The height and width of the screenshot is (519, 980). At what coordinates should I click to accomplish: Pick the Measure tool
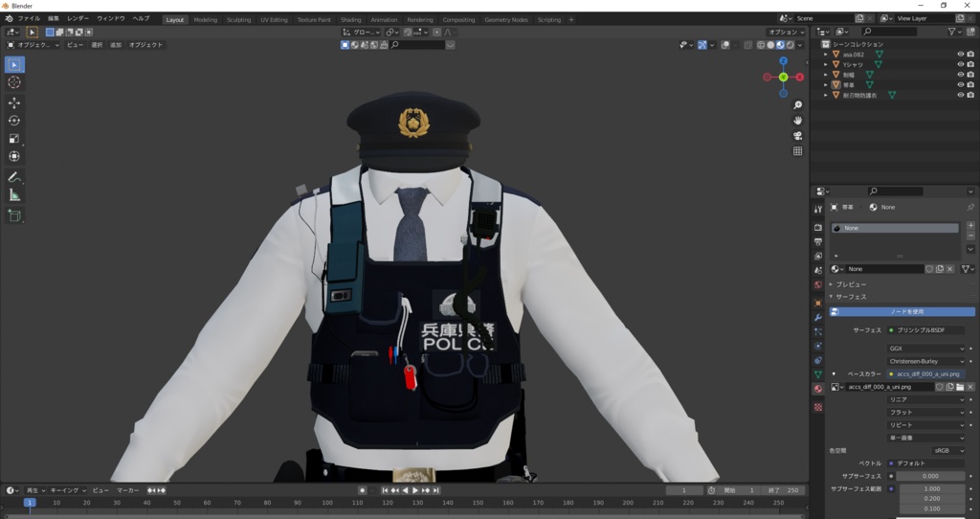coord(14,195)
